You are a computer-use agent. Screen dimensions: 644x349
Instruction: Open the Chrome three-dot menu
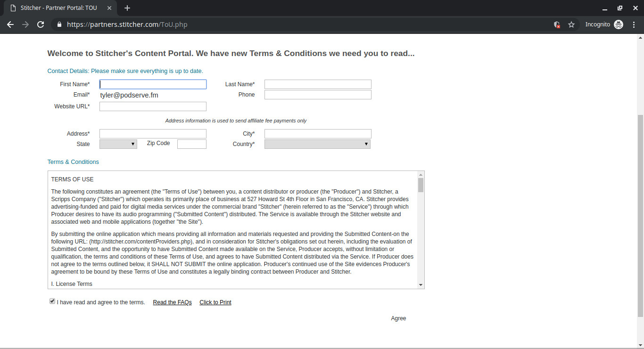(x=633, y=24)
